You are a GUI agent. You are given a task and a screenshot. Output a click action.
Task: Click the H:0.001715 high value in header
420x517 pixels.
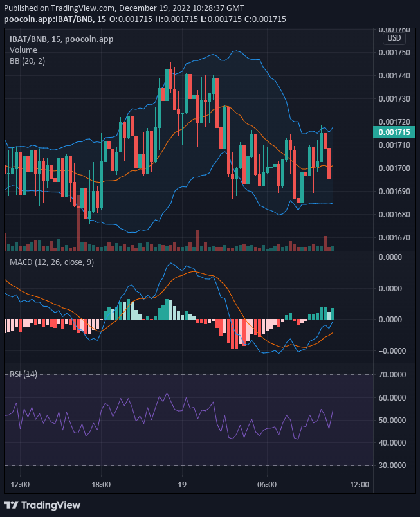pos(176,19)
